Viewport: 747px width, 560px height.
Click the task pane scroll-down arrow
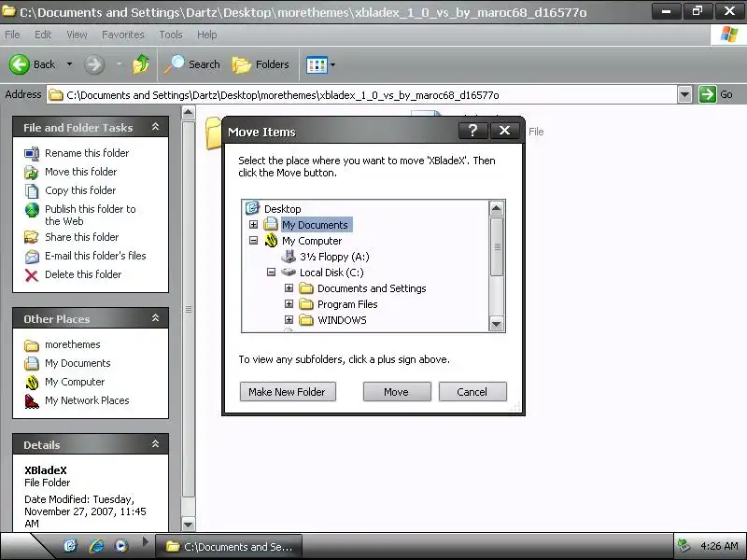click(189, 525)
